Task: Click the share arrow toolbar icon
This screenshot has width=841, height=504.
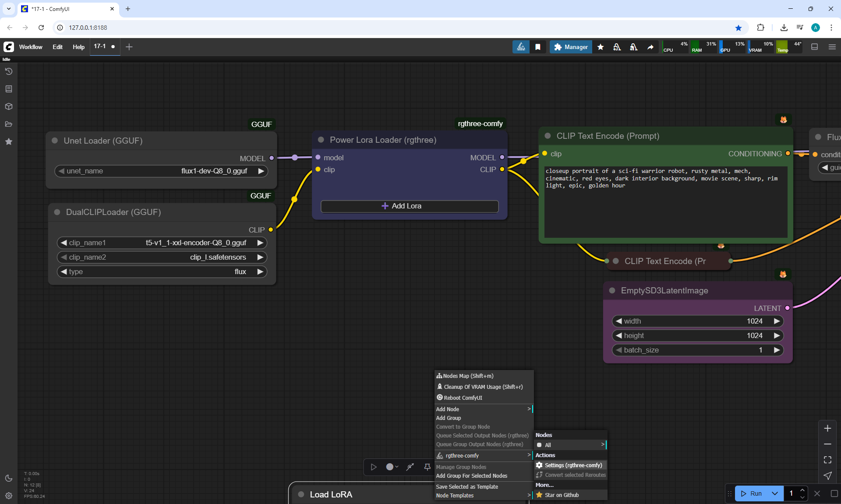Action: [x=650, y=47]
